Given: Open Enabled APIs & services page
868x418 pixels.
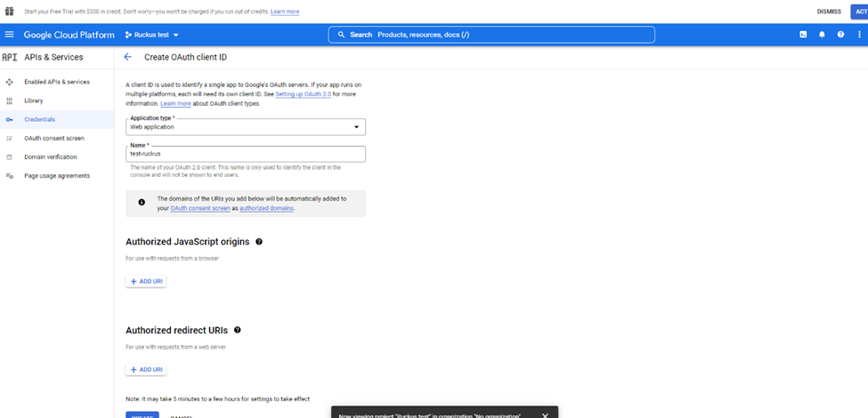Looking at the screenshot, I should click(57, 82).
